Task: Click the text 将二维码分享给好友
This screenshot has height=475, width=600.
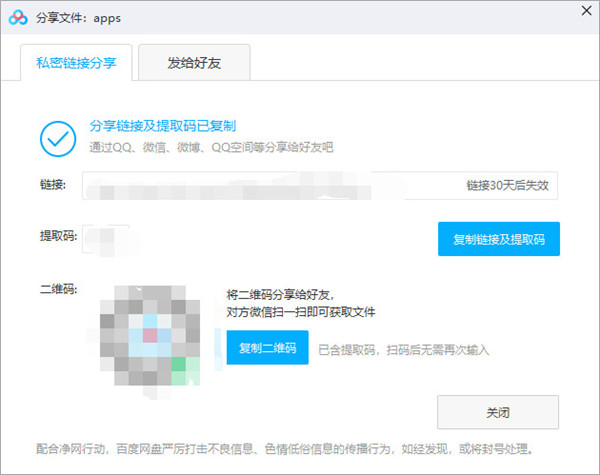Action: pos(280,295)
